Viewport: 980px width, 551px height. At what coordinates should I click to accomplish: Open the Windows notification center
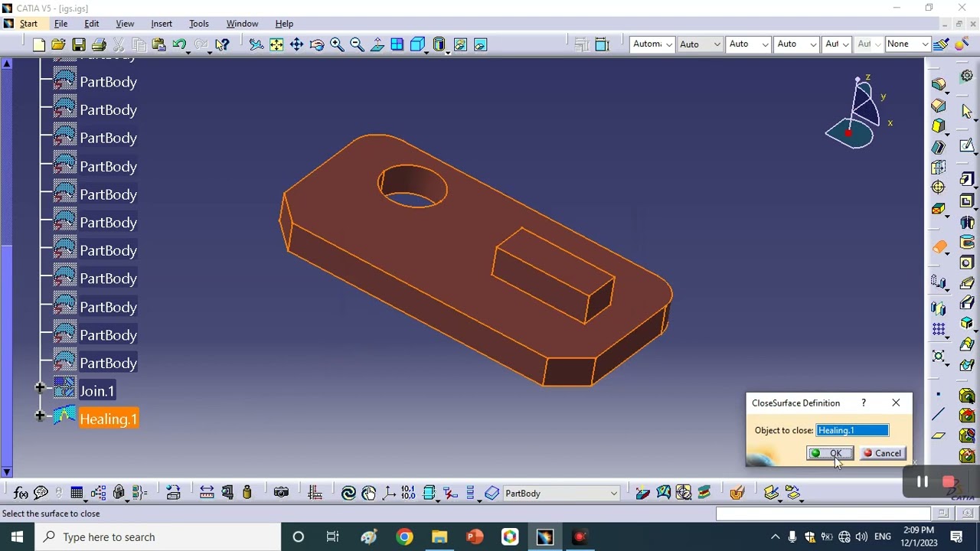956,536
